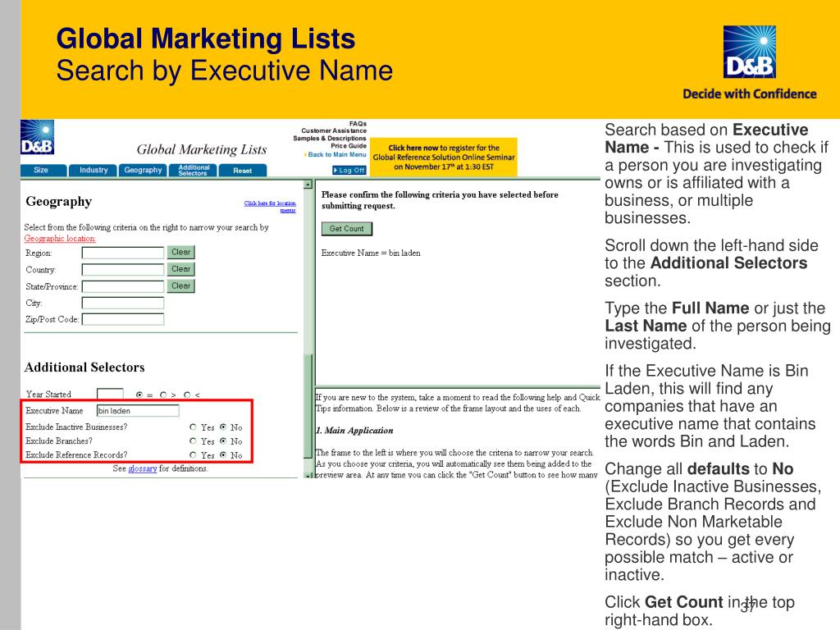The image size is (840, 630).
Task: Click the Year Started input box
Action: click(110, 395)
